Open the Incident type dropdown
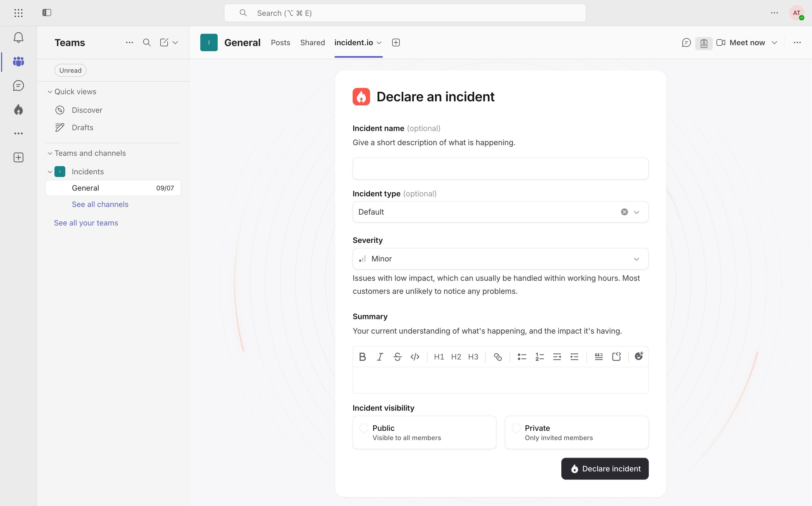Screen dimensions: 812x506 [500, 212]
